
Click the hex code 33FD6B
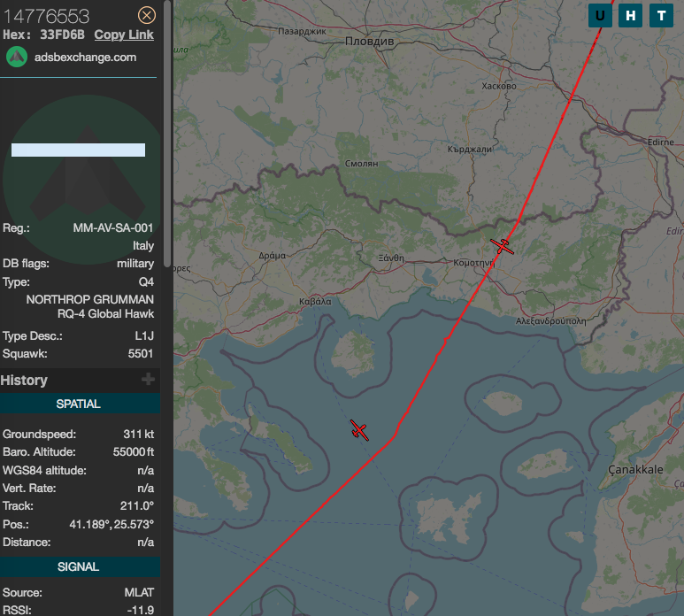click(x=62, y=35)
